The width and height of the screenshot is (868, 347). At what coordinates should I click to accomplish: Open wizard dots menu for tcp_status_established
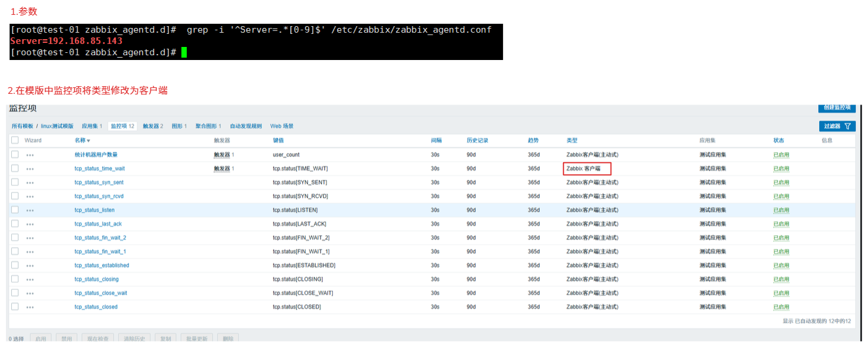point(30,266)
